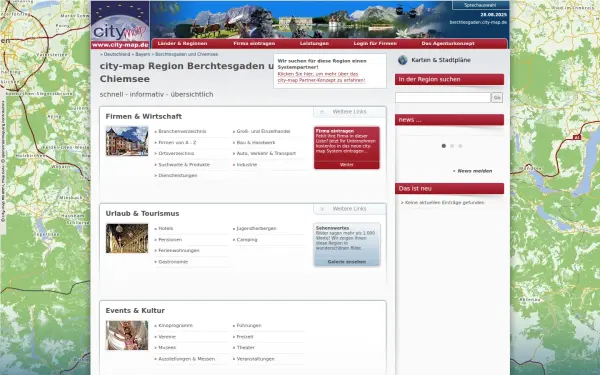
Task: Open Login für Firmen
Action: 375,44
